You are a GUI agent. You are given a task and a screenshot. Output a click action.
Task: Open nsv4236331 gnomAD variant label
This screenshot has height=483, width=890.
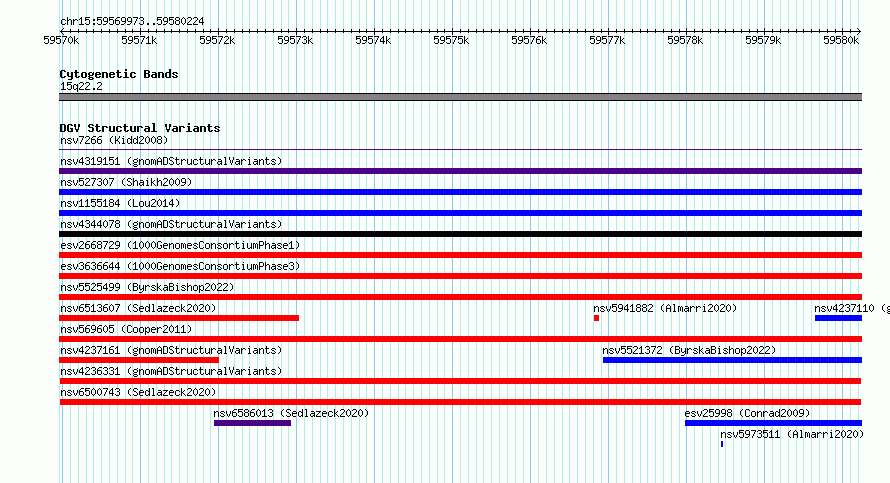[171, 371]
